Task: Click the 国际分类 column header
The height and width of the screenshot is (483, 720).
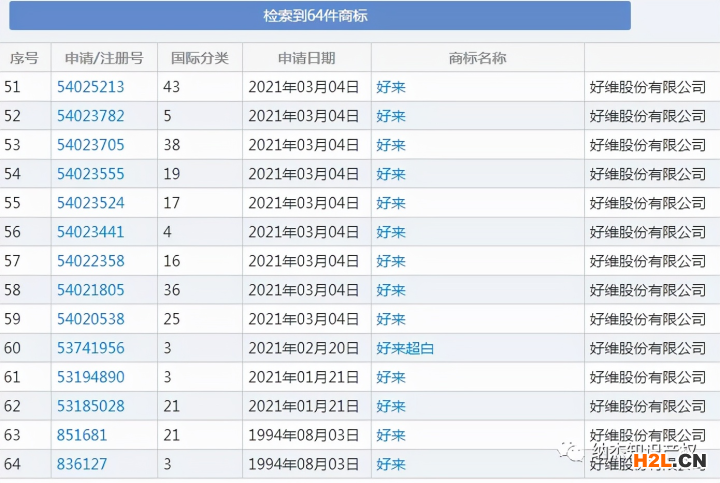Action: [200, 58]
